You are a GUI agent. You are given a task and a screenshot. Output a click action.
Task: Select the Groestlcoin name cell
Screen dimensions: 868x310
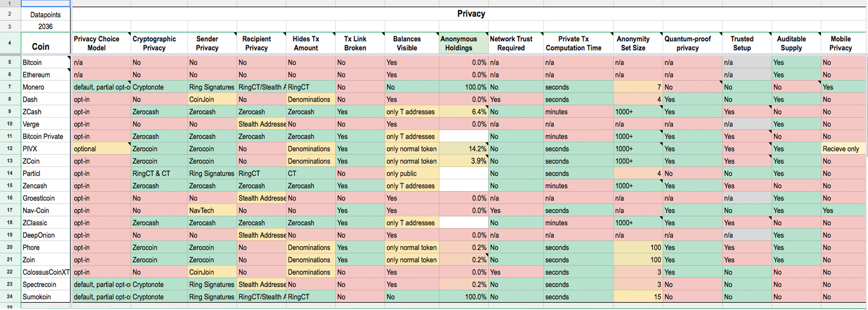tap(46, 198)
